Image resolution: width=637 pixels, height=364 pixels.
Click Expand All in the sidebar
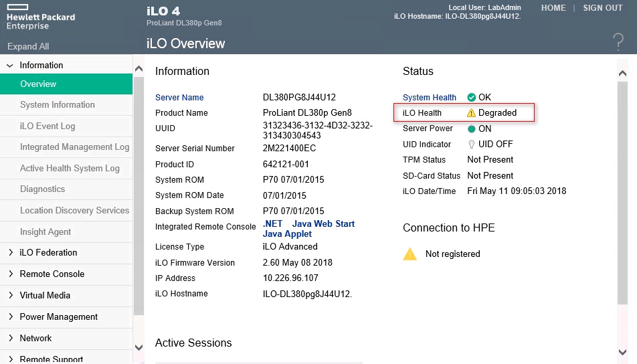(28, 47)
